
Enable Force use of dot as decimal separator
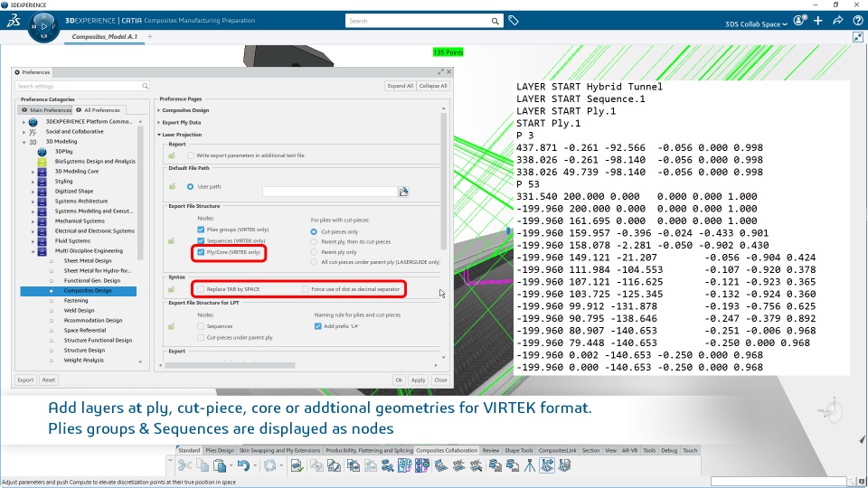tap(306, 289)
